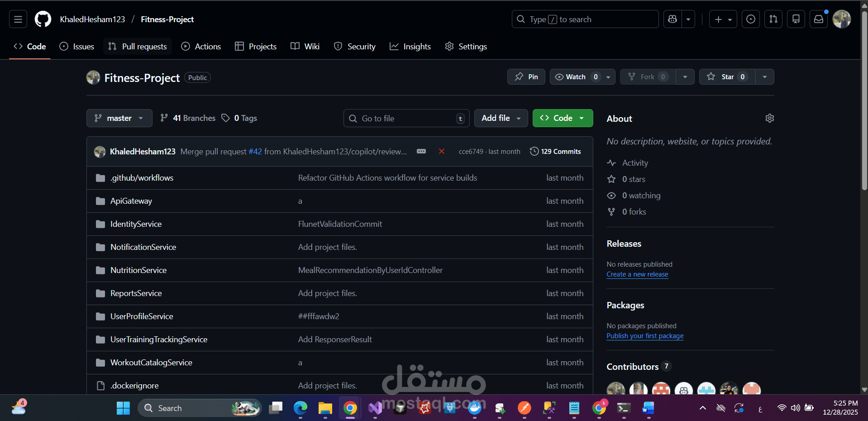Viewport: 868px width, 421px height.
Task: Open File Explorer from taskbar
Action: [325, 408]
